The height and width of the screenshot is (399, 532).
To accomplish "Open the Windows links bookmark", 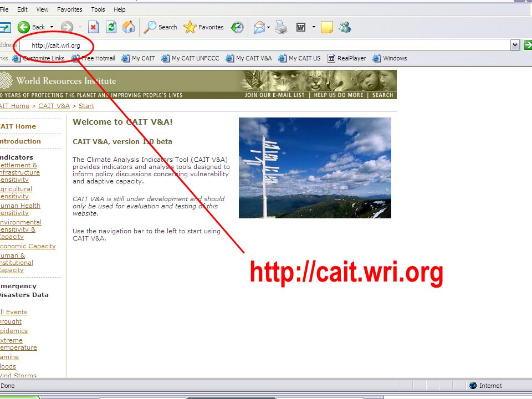I will pyautogui.click(x=390, y=58).
